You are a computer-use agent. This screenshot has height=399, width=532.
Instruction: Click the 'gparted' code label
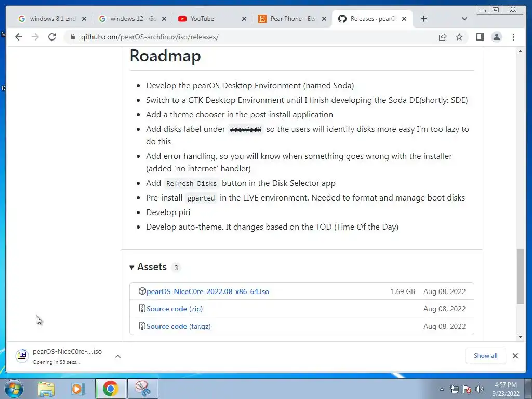pyautogui.click(x=201, y=198)
